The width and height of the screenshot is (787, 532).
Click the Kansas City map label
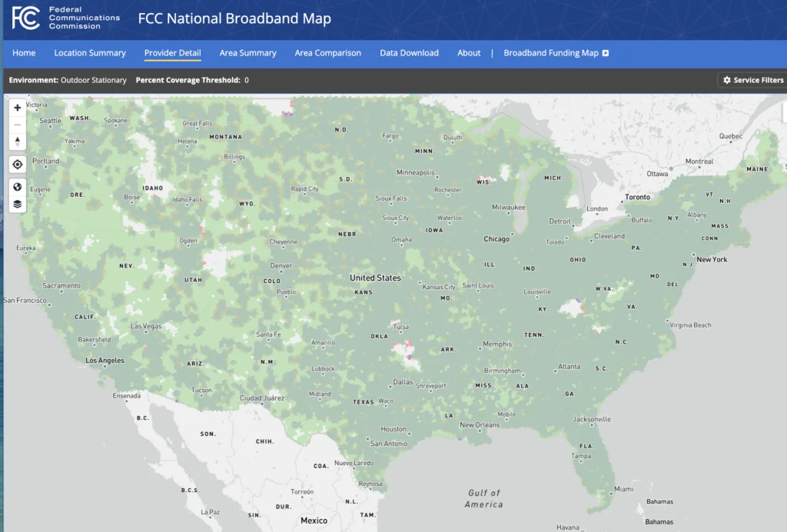click(439, 287)
